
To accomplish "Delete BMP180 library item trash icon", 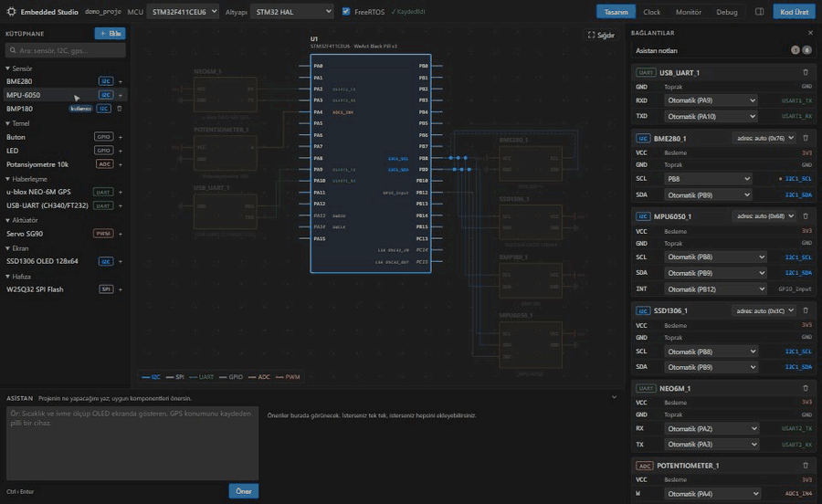I will tap(120, 109).
